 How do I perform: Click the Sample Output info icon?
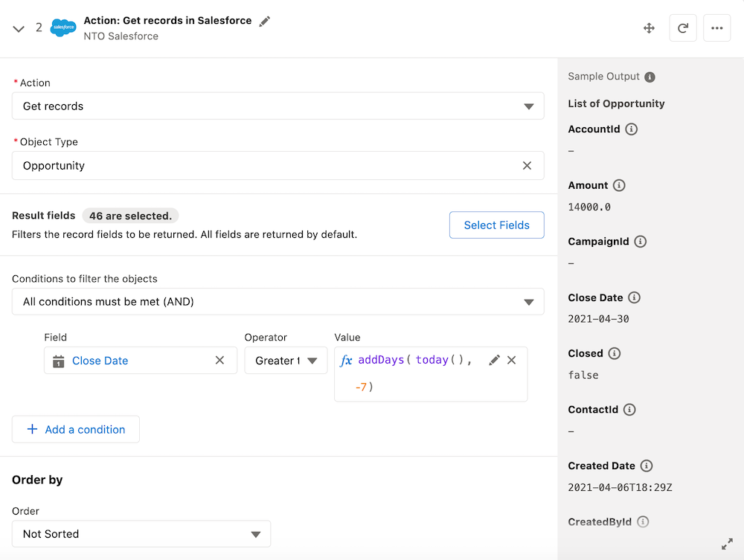point(650,77)
